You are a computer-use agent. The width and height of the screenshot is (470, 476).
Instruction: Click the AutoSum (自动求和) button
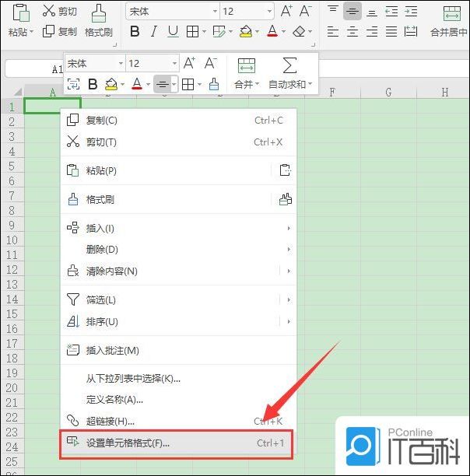(x=290, y=73)
